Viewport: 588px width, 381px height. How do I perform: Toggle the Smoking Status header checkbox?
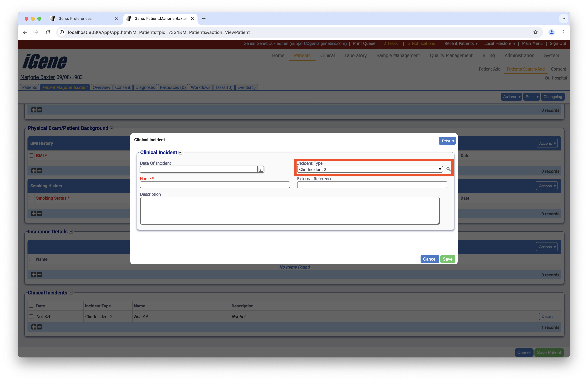pos(31,198)
